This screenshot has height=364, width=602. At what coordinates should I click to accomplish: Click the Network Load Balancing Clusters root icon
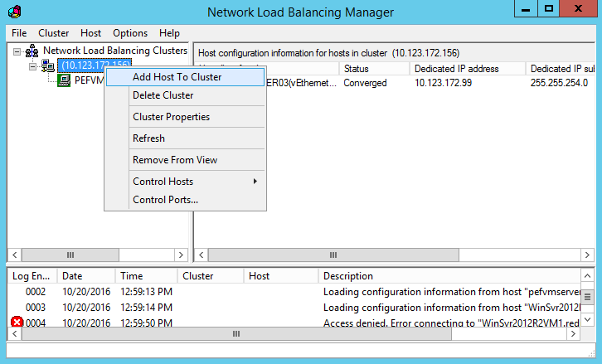32,51
